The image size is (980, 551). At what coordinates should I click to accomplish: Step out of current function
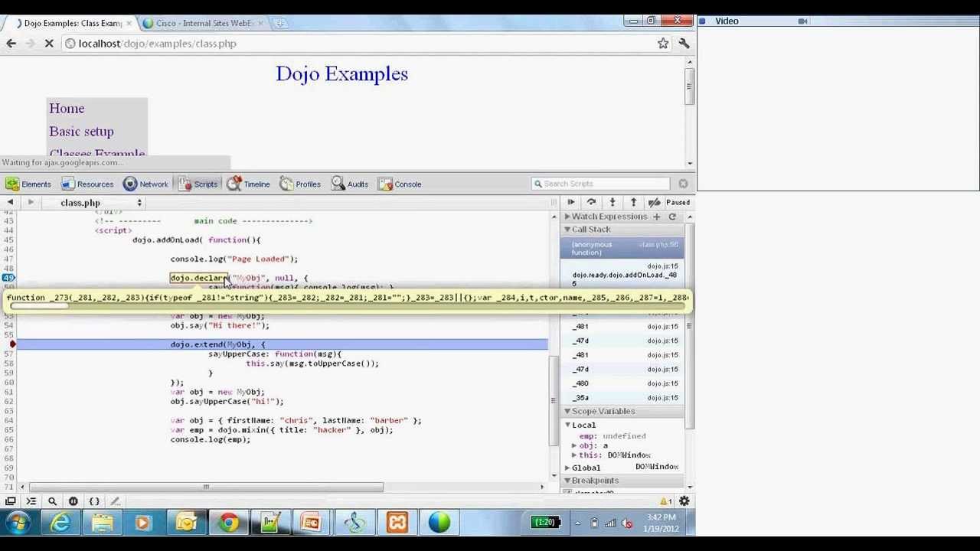[633, 203]
